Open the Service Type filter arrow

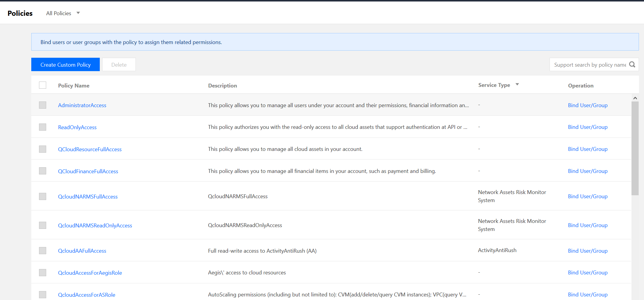click(517, 85)
